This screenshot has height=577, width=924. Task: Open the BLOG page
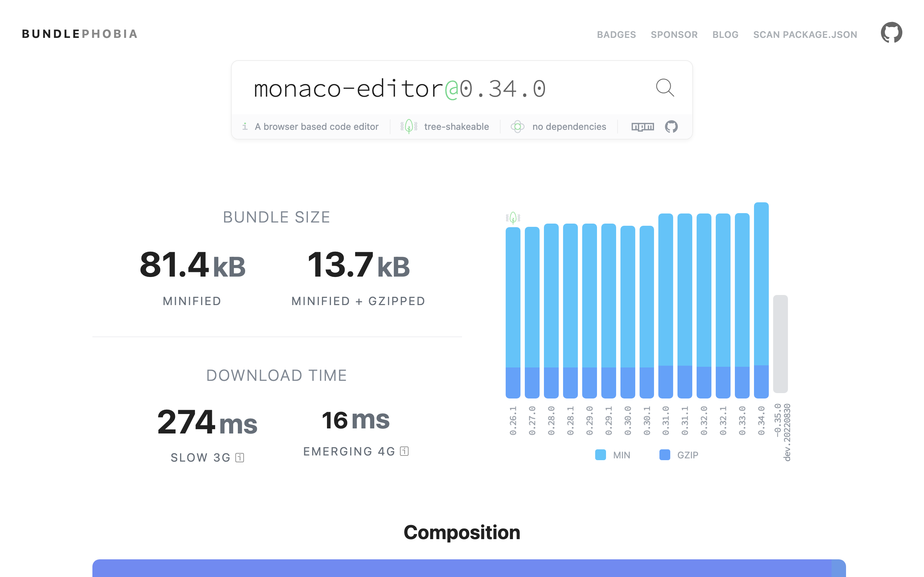pyautogui.click(x=725, y=34)
